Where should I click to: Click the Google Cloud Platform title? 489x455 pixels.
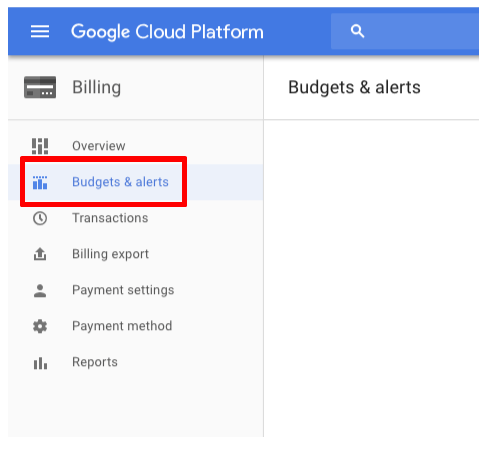click(x=167, y=32)
